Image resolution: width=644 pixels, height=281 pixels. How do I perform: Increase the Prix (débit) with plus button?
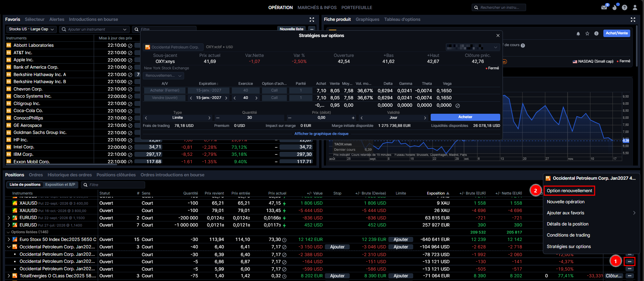click(x=353, y=118)
